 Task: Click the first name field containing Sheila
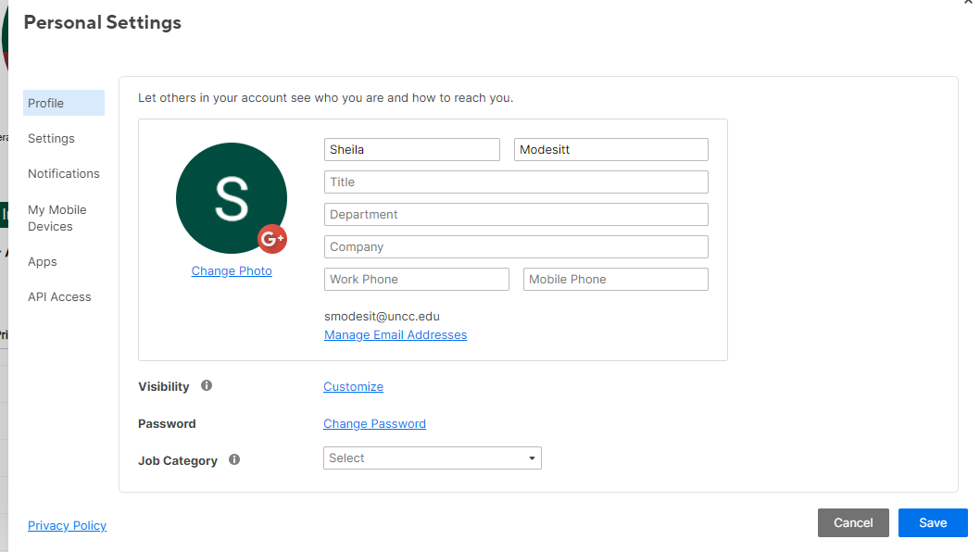coord(412,149)
